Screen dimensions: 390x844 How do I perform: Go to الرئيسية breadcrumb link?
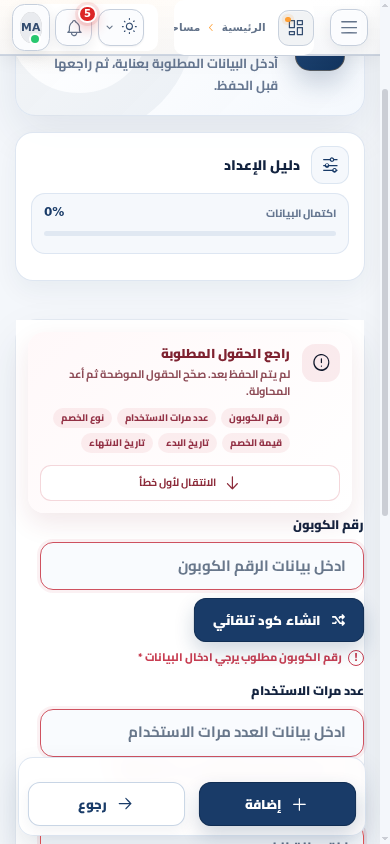tap(244, 27)
